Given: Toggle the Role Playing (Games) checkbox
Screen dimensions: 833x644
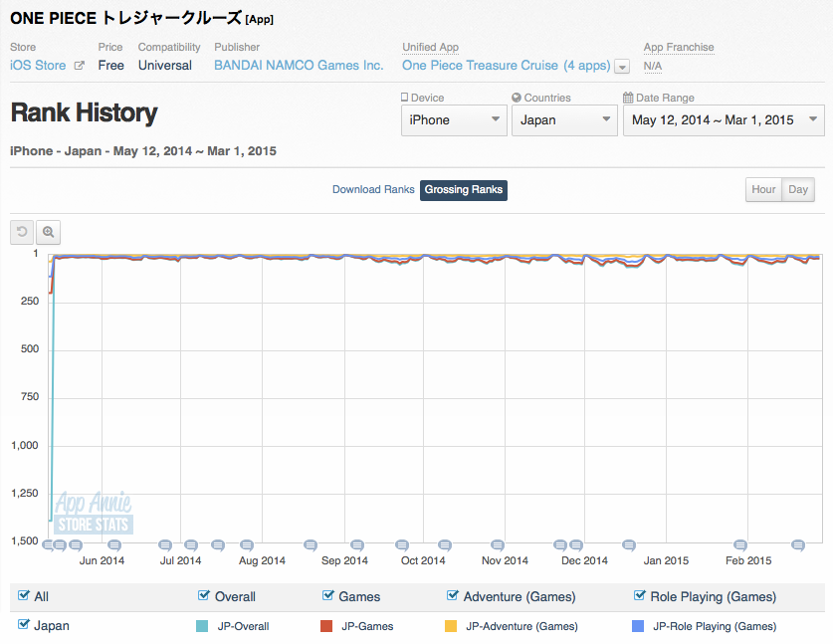Looking at the screenshot, I should click(x=640, y=595).
